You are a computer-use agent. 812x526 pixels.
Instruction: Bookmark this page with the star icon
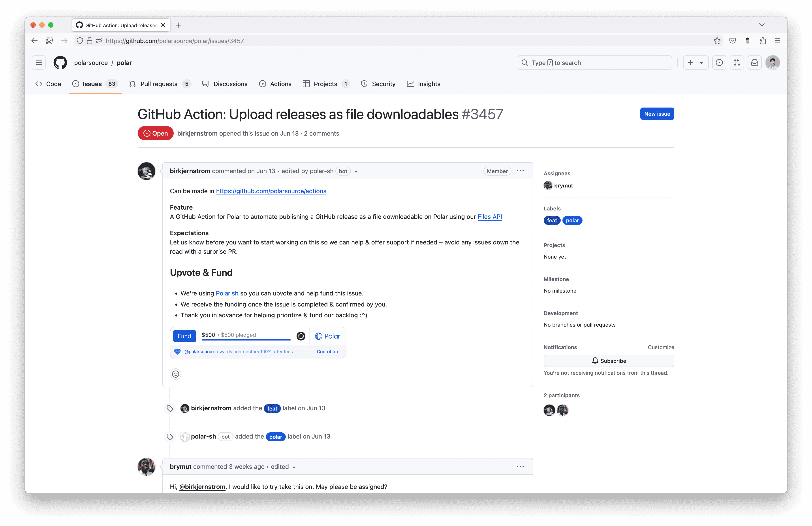(x=717, y=41)
